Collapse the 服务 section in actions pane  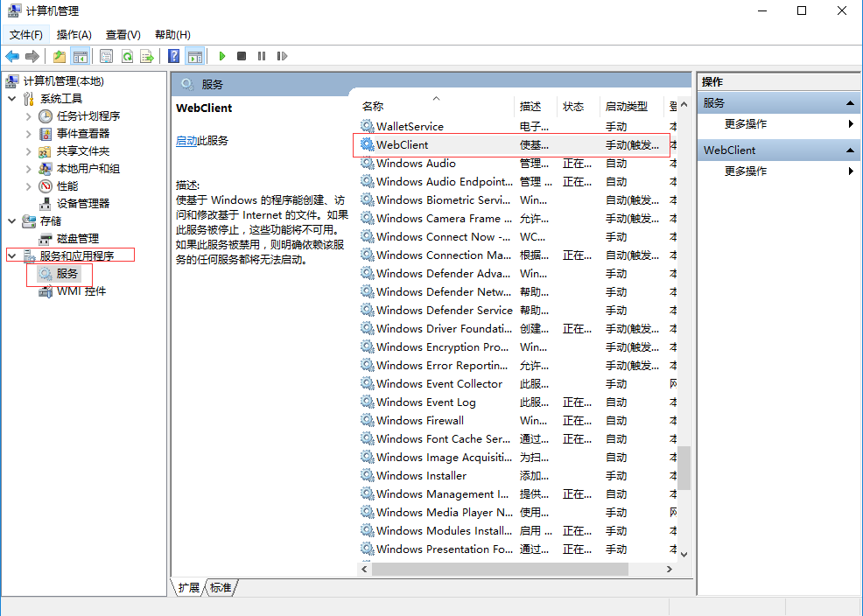coord(851,103)
